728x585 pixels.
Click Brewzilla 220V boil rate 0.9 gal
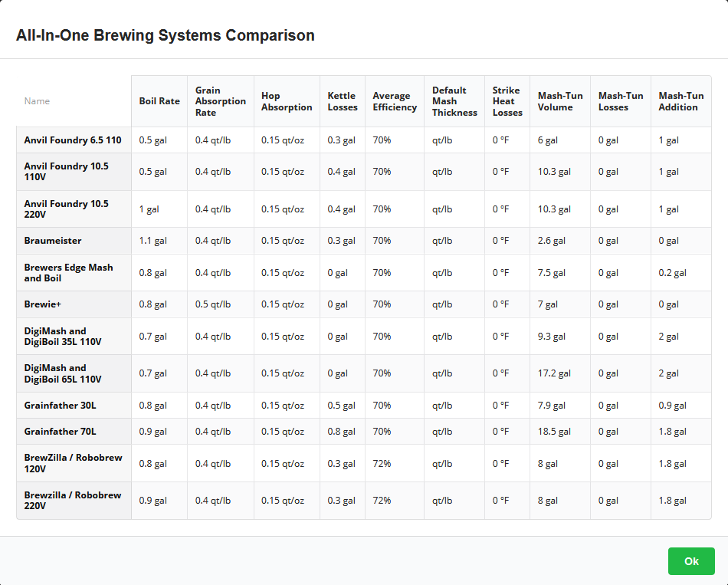(152, 501)
